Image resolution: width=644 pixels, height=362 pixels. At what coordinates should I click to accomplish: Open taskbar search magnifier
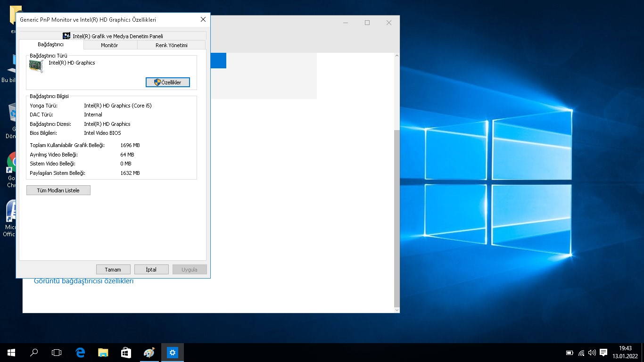tap(34, 353)
